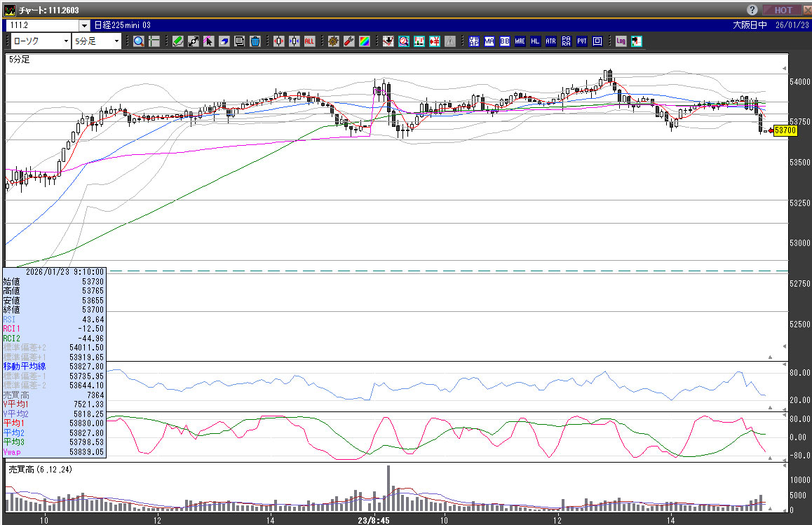Toggle the MA moving average indicator
This screenshot has height=525, width=812.
[x=489, y=41]
